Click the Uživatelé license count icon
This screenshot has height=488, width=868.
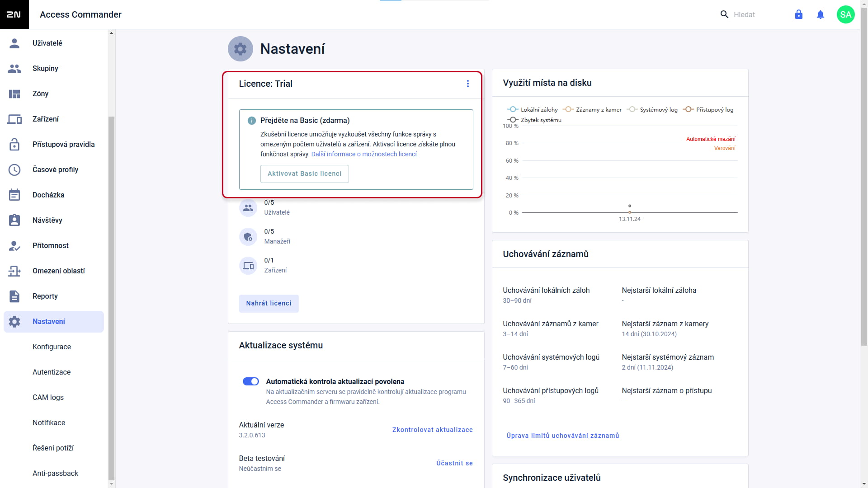(248, 208)
